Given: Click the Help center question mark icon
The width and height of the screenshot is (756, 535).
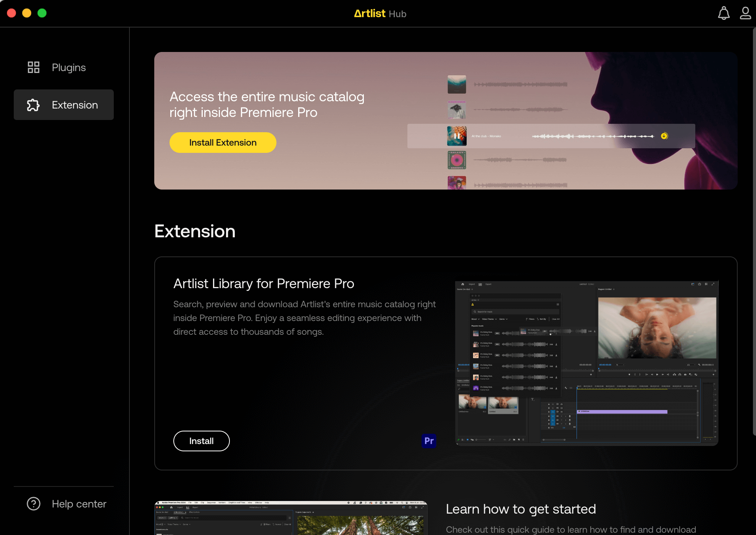Looking at the screenshot, I should pyautogui.click(x=34, y=504).
